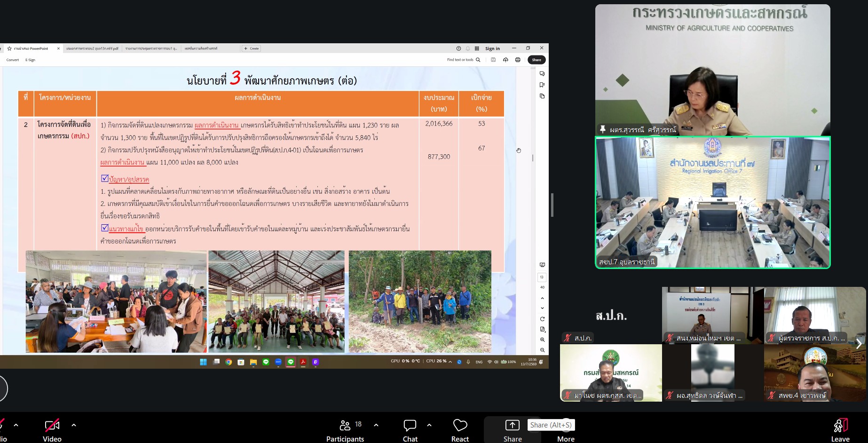
Task: Open the comments panel icon in Acrobat sidebar
Action: click(x=542, y=74)
